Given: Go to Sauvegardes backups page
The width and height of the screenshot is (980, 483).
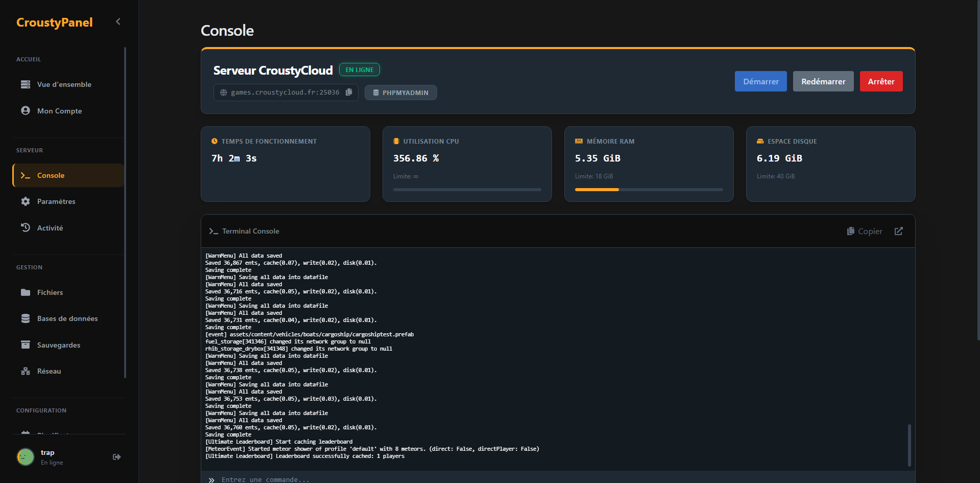Looking at the screenshot, I should [x=68, y=345].
